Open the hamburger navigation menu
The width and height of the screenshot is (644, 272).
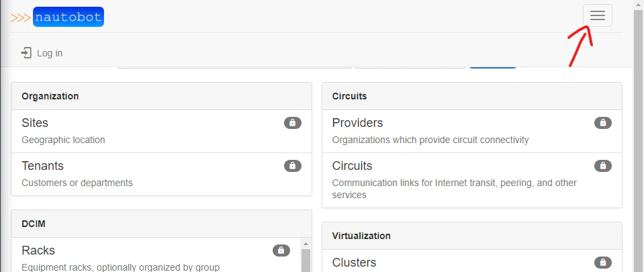tap(597, 15)
